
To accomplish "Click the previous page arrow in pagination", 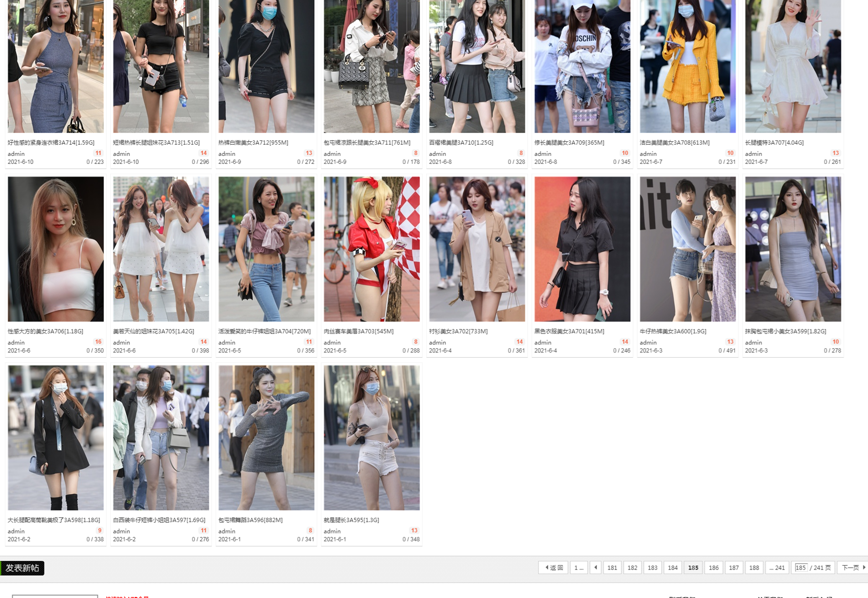I will 596,568.
